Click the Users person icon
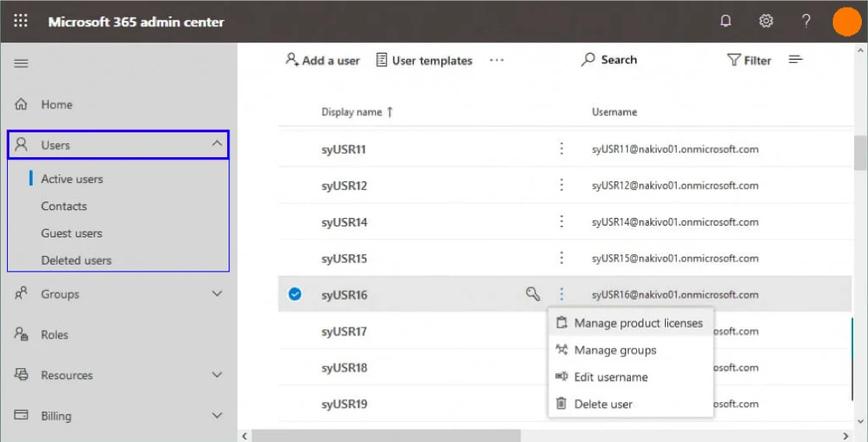 pos(21,145)
